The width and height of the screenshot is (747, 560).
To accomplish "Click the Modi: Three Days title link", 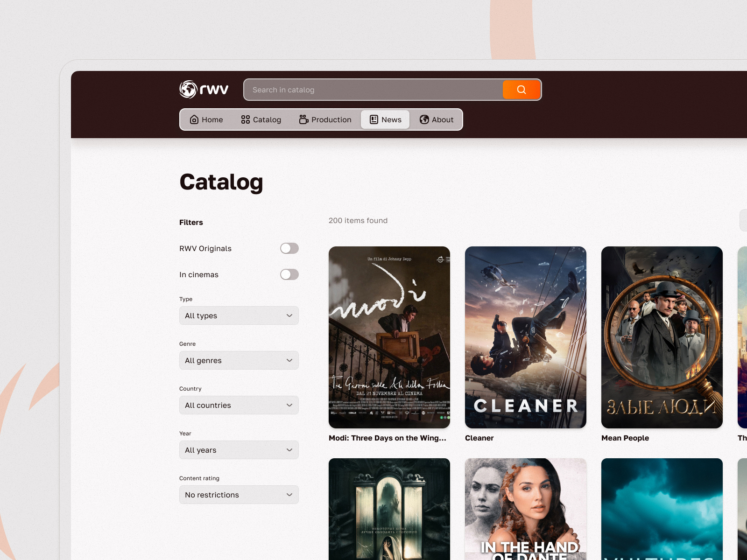I will pyautogui.click(x=388, y=438).
